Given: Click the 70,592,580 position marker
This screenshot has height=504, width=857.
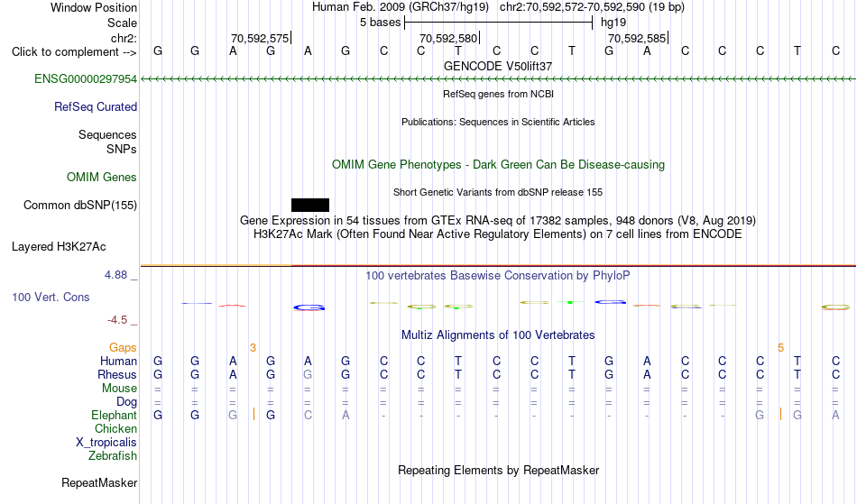Looking at the screenshot, I should pyautogui.click(x=449, y=38).
